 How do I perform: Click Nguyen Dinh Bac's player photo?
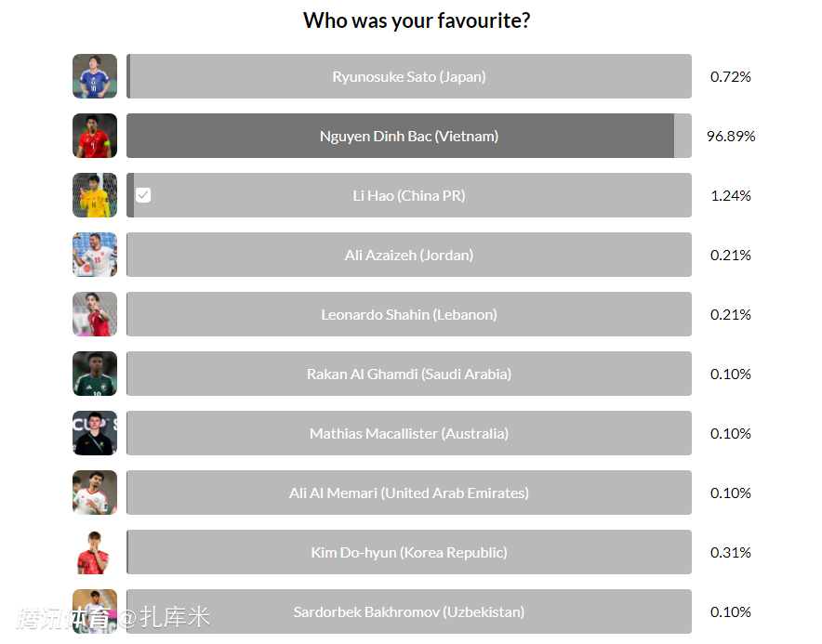point(95,136)
